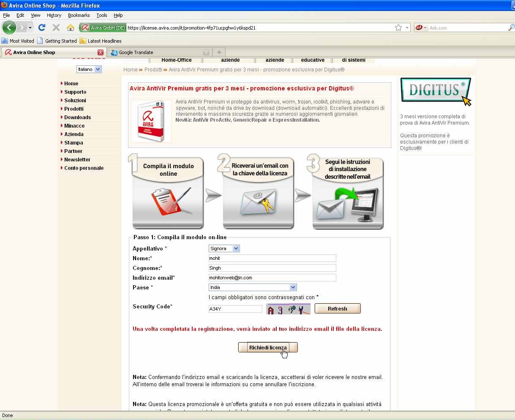
Task: Switch to the Google Translate tab
Action: [x=159, y=52]
